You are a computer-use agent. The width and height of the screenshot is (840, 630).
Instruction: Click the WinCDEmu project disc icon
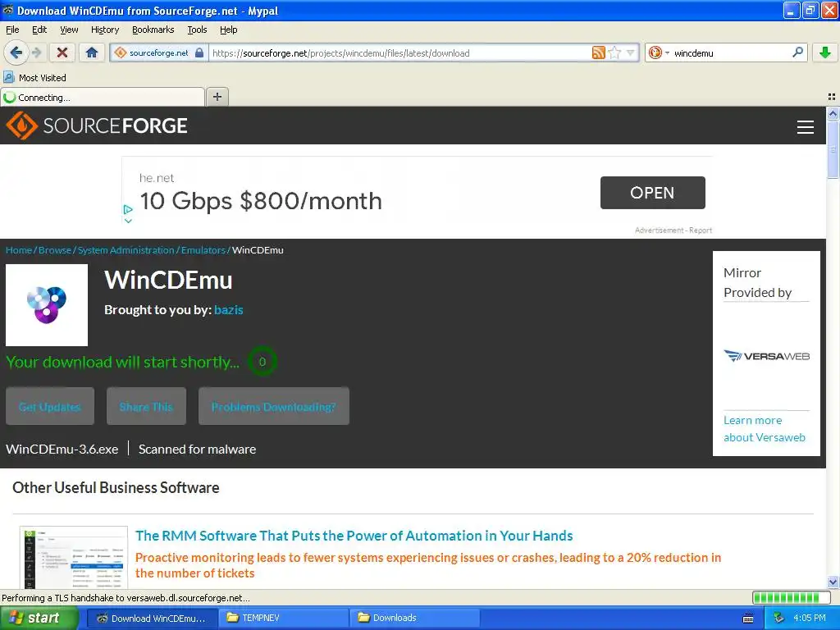pyautogui.click(x=47, y=305)
